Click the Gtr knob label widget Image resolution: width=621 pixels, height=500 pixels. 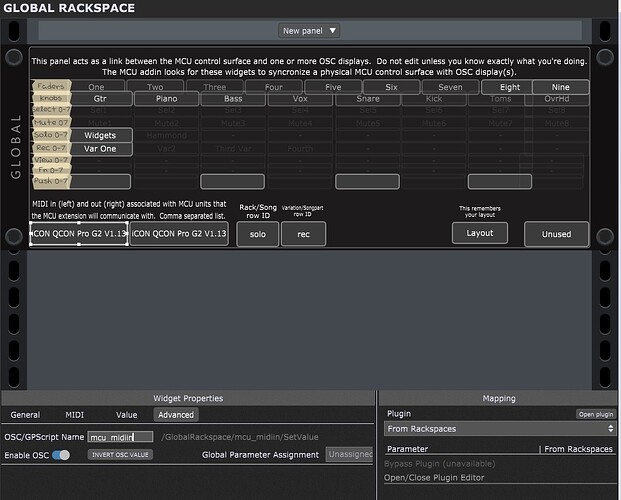point(101,99)
